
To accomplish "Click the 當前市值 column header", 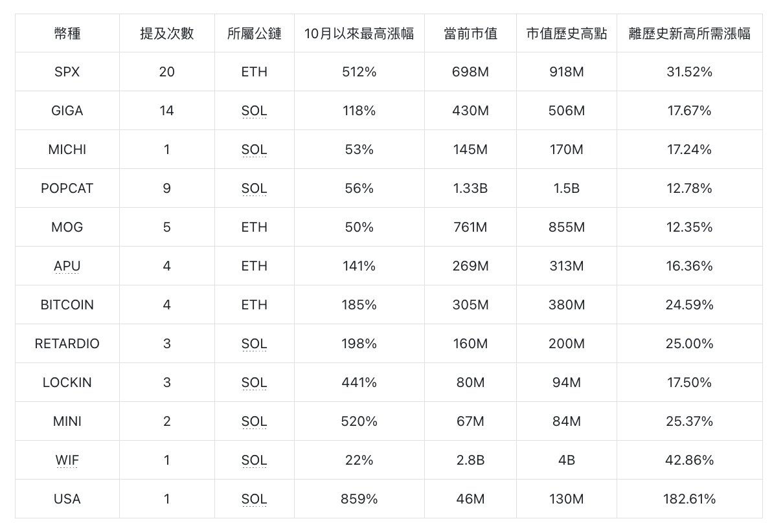I will [470, 34].
